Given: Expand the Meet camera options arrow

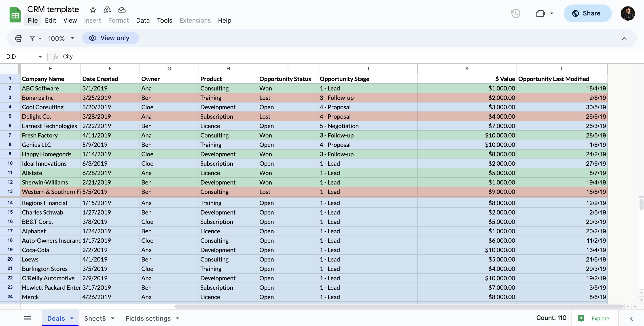Looking at the screenshot, I should pos(551,13).
